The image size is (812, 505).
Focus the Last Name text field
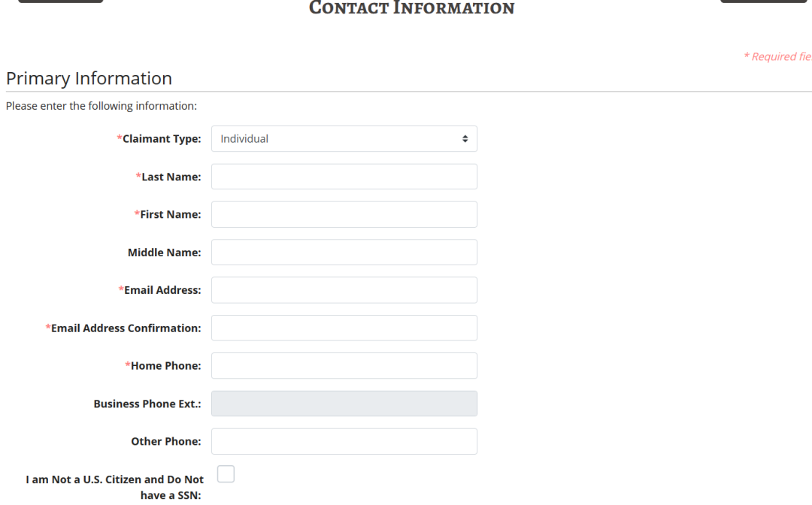pos(344,177)
